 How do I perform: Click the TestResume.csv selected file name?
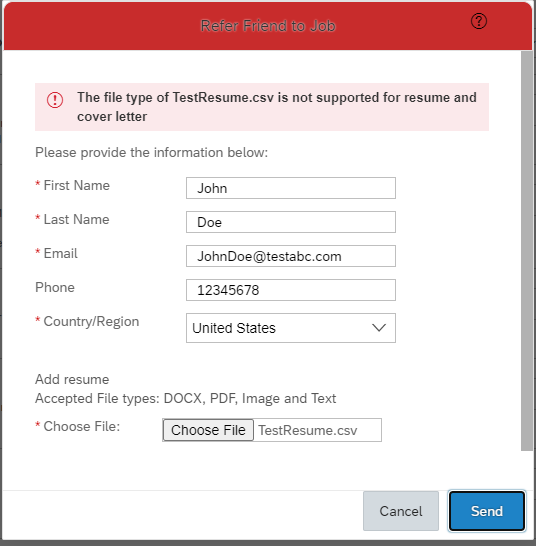pyautogui.click(x=308, y=430)
